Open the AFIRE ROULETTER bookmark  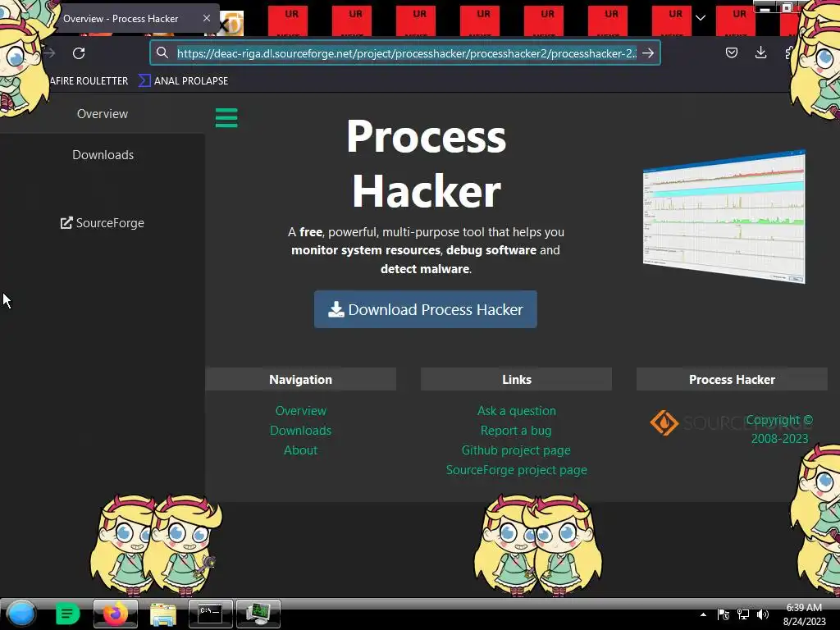[x=89, y=81]
